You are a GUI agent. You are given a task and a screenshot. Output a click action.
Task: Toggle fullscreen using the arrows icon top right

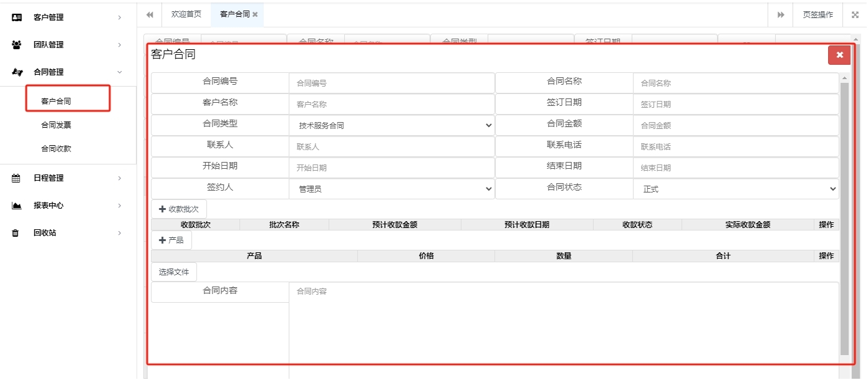coord(855,14)
